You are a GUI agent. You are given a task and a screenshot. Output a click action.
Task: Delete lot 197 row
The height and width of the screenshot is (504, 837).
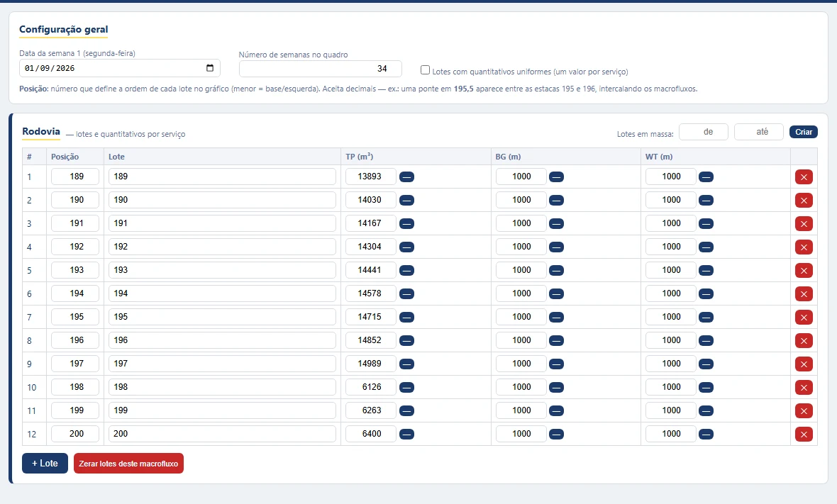[804, 364]
